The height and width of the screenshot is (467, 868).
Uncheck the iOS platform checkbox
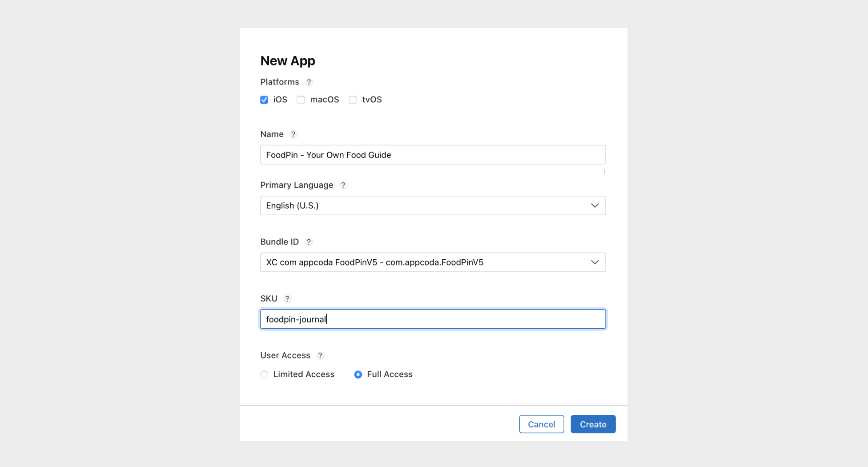coord(264,100)
